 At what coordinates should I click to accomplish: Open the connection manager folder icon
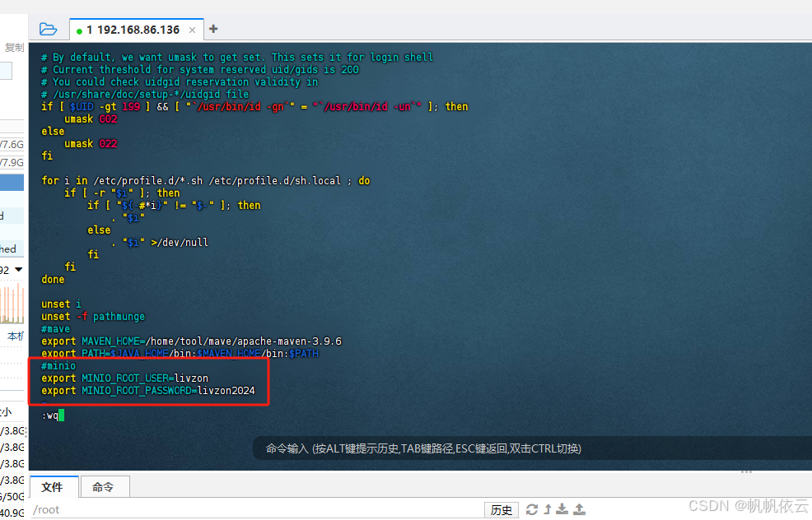(48, 29)
